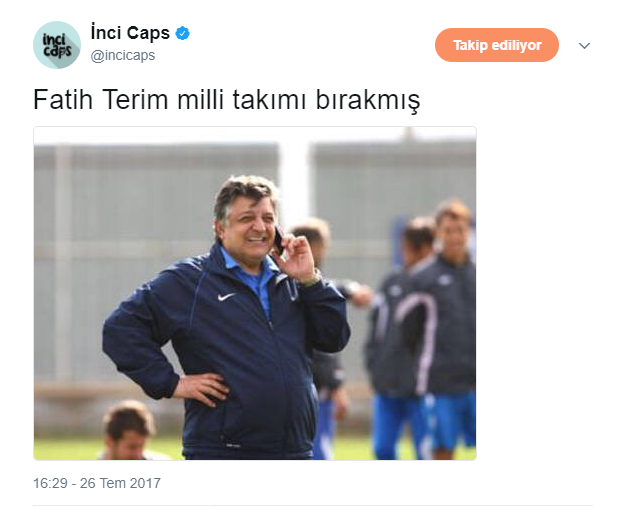The height and width of the screenshot is (507, 626).
Task: Click the phone held to the man's ear
Action: (279, 240)
